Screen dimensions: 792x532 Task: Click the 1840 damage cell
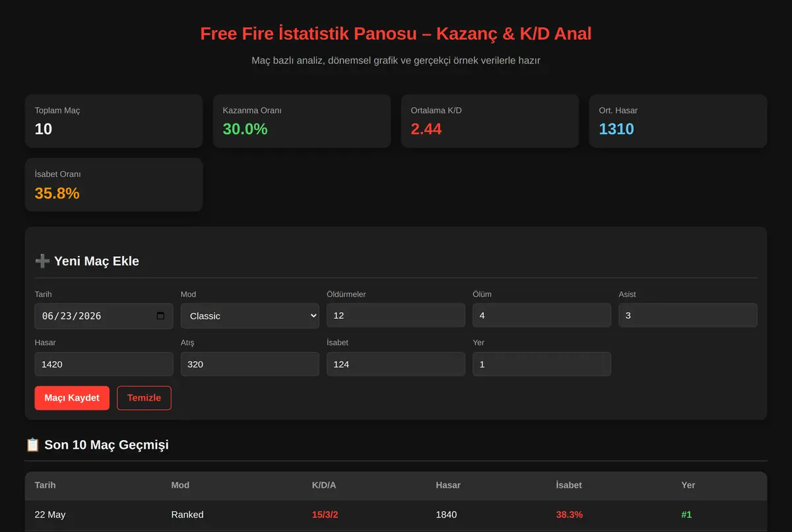446,515
